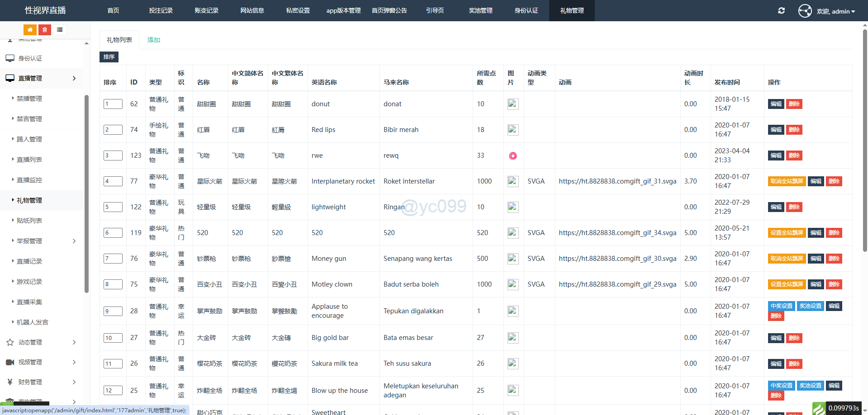Click the red trash icon button
The height and width of the screenshot is (415, 868).
tap(45, 30)
